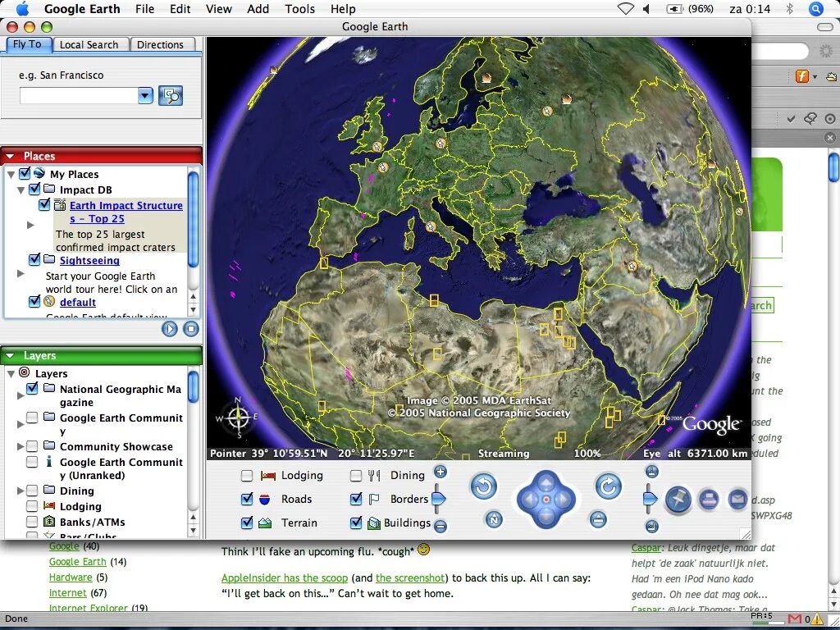Stop the tour with the square button
The height and width of the screenshot is (630, 840).
coord(191,328)
